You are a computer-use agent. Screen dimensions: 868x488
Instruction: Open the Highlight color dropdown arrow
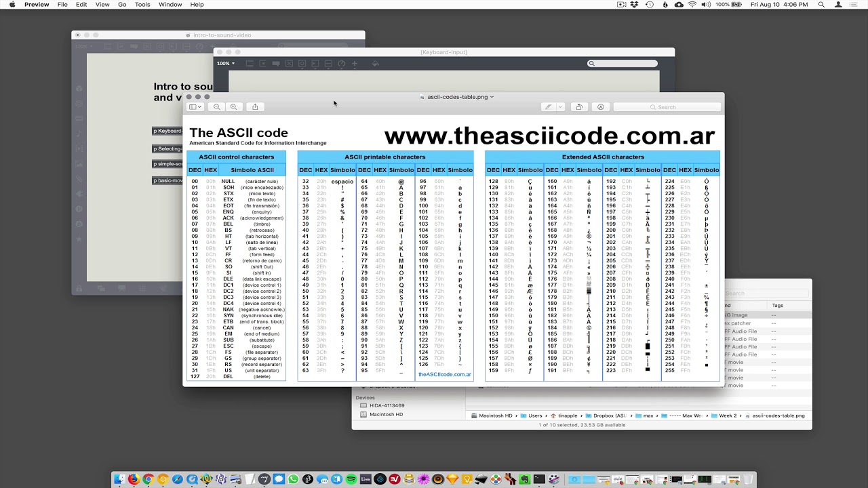coord(560,107)
